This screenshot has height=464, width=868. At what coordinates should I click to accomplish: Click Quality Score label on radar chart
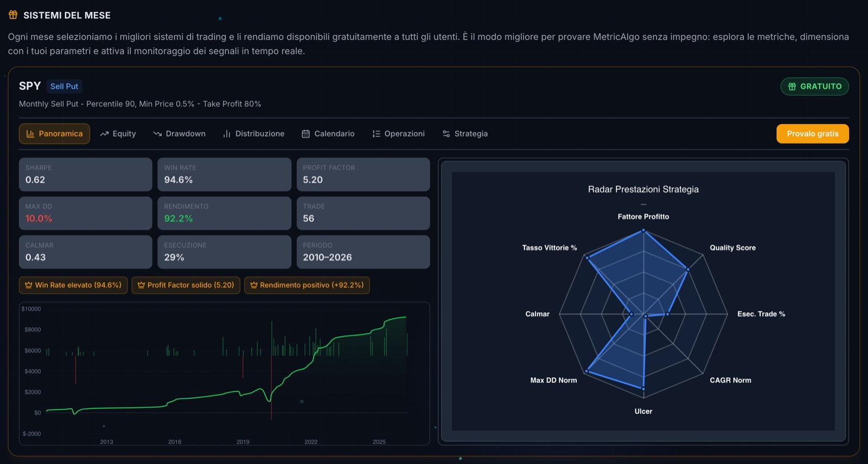click(x=732, y=248)
